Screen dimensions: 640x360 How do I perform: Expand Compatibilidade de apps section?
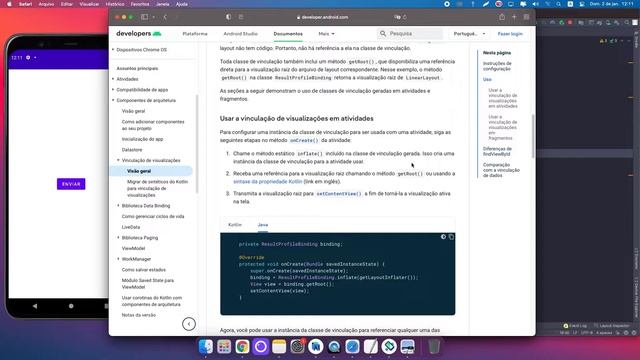(113, 89)
